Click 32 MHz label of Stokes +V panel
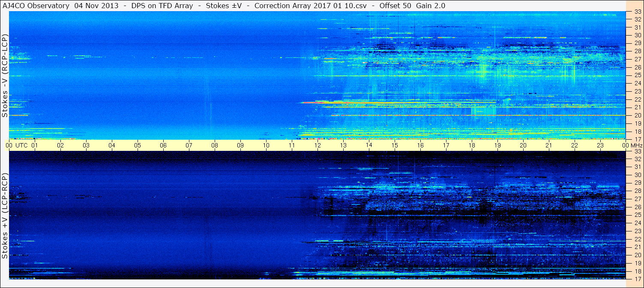 638,159
